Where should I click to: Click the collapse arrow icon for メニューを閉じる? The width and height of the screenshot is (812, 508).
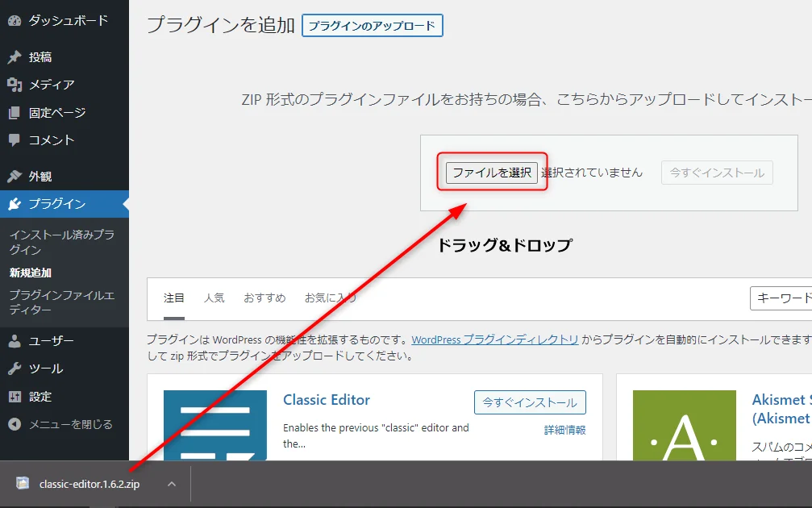[x=15, y=424]
